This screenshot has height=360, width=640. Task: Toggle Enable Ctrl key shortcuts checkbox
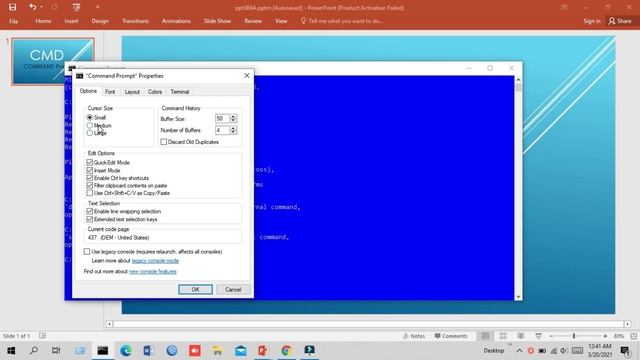click(90, 178)
